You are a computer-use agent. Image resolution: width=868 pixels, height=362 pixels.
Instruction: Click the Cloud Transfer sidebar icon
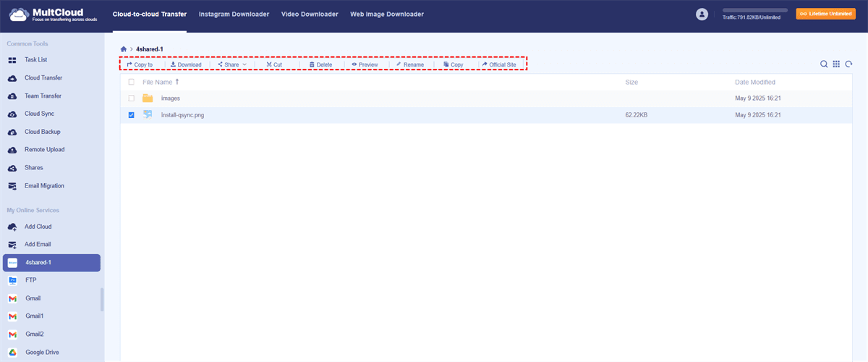(x=12, y=78)
